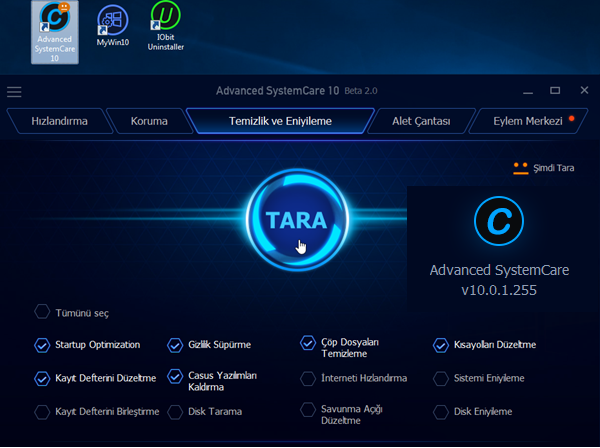Check the Disk Eniyileme option

[x=440, y=412]
